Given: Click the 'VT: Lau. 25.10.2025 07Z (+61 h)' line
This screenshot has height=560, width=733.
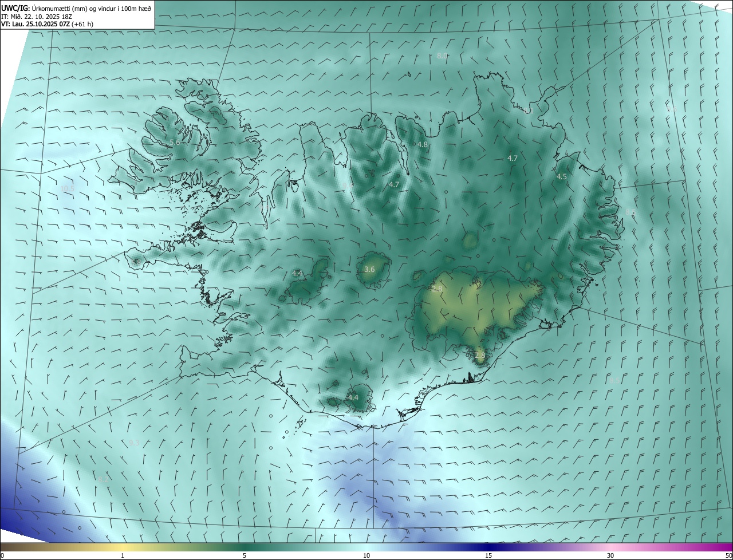Looking at the screenshot, I should [47, 24].
